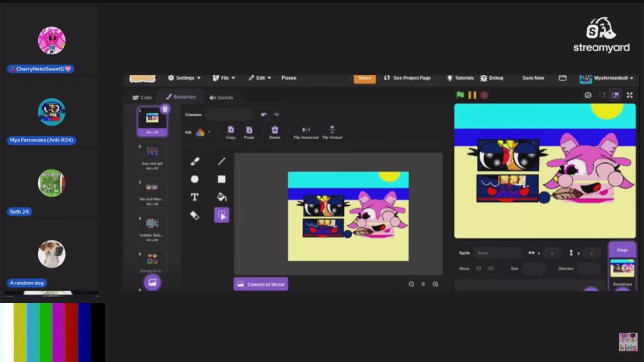This screenshot has width=644, height=362.
Task: Click the Sprite name input field
Action: [x=498, y=253]
